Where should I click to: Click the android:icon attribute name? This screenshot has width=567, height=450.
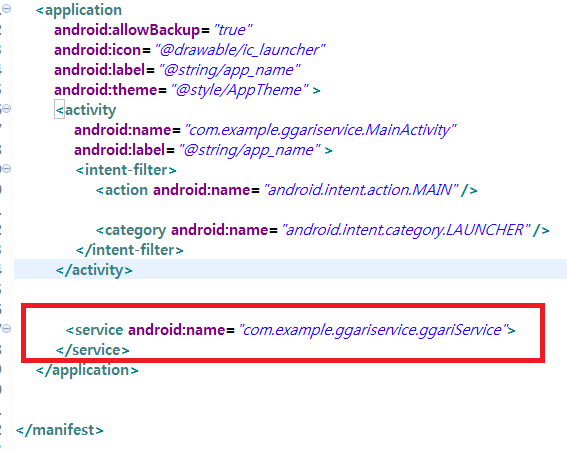(x=97, y=50)
